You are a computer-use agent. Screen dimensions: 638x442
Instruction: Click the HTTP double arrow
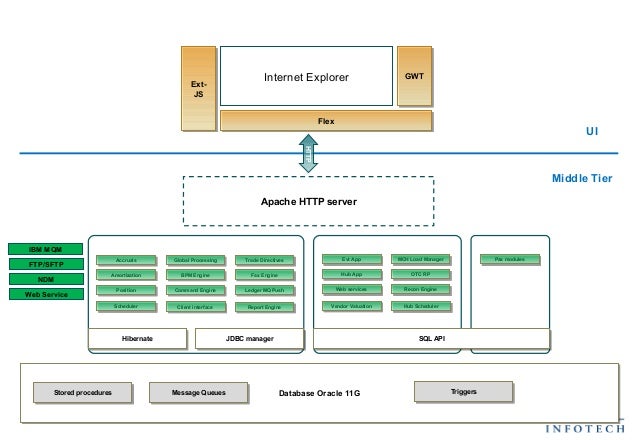coord(308,154)
